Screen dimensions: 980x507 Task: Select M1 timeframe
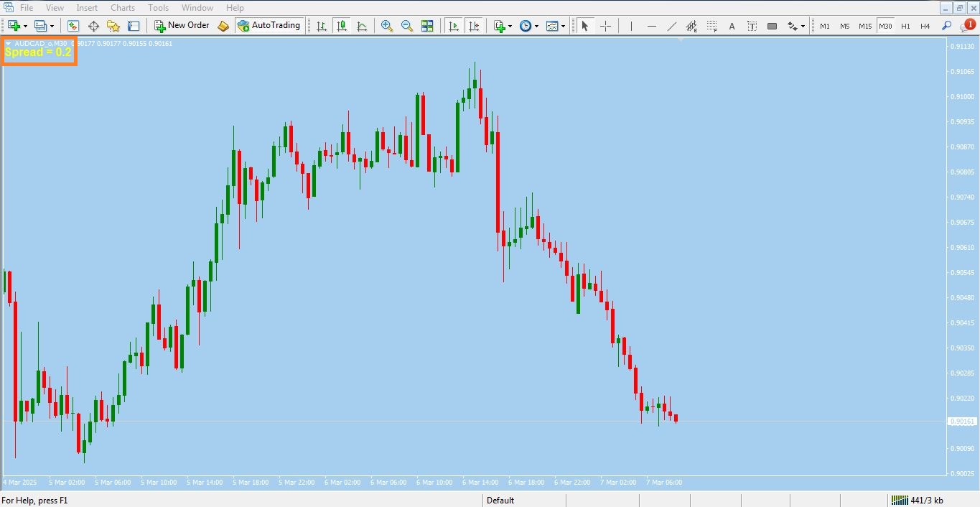825,26
